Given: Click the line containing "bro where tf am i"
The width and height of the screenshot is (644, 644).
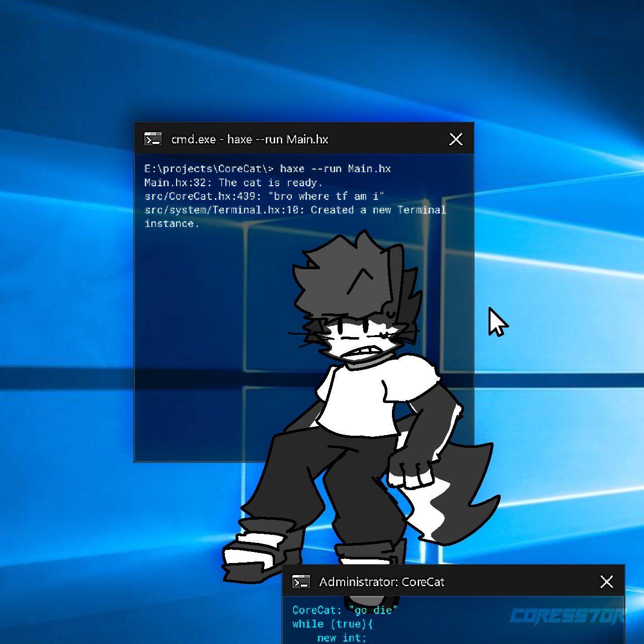Looking at the screenshot, I should tap(264, 196).
